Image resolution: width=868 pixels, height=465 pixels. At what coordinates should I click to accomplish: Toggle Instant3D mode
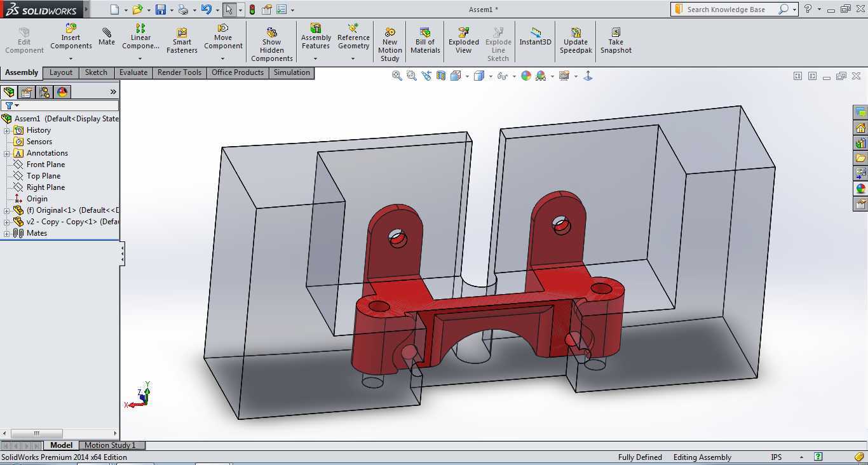tap(535, 37)
